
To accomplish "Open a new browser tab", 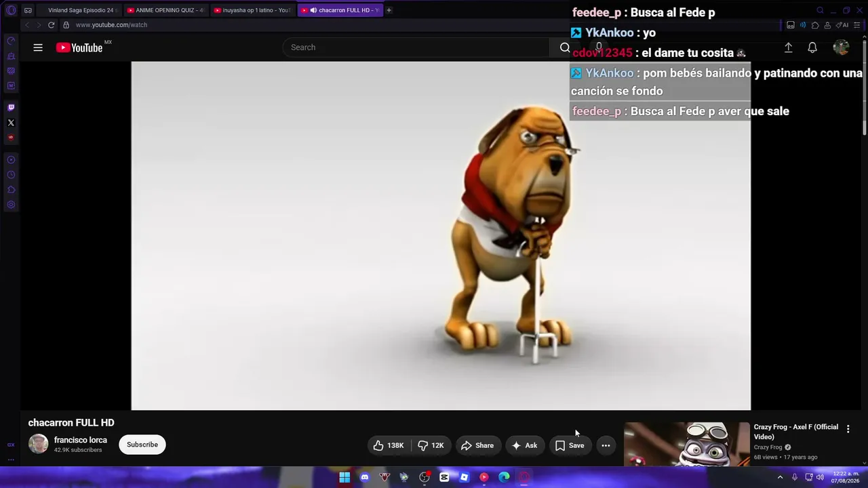I will [389, 10].
